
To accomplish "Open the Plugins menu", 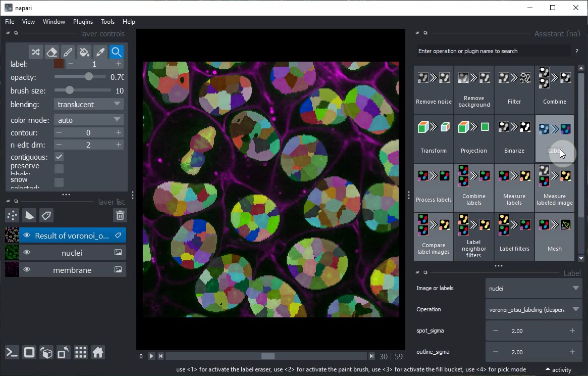I will point(83,22).
